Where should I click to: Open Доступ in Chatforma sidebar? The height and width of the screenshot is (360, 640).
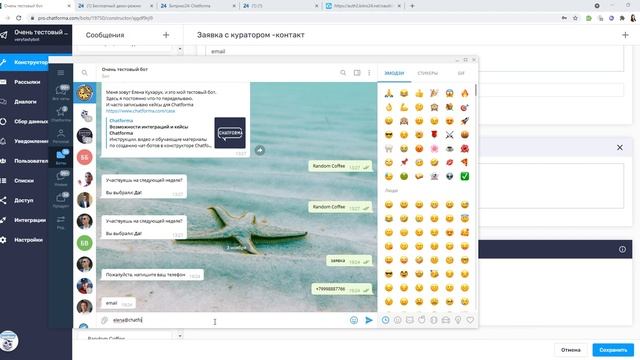tap(24, 200)
